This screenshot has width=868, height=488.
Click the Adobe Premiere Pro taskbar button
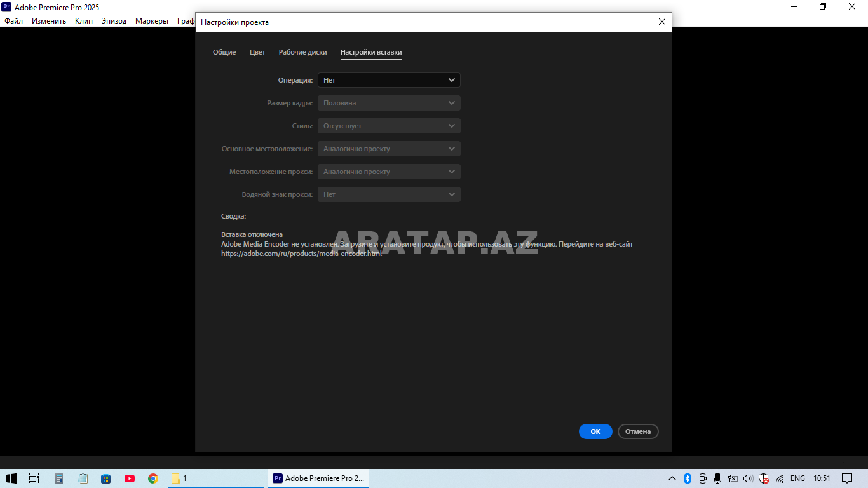(318, 478)
